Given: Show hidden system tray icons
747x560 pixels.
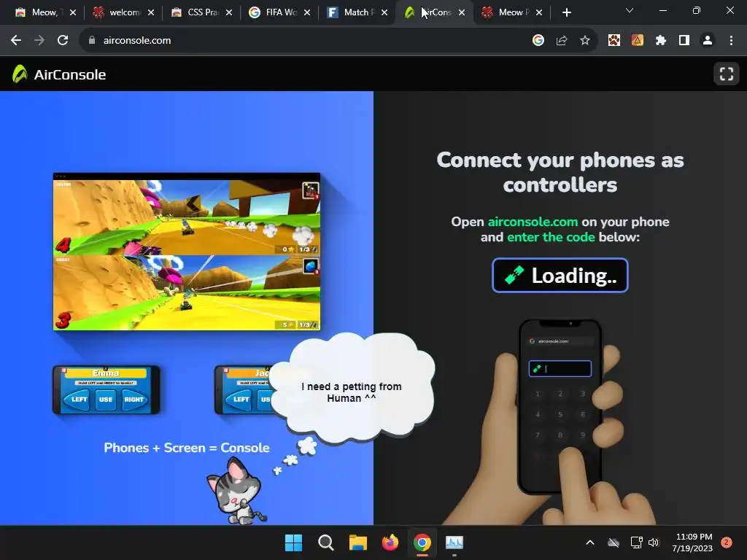Looking at the screenshot, I should [x=589, y=542].
